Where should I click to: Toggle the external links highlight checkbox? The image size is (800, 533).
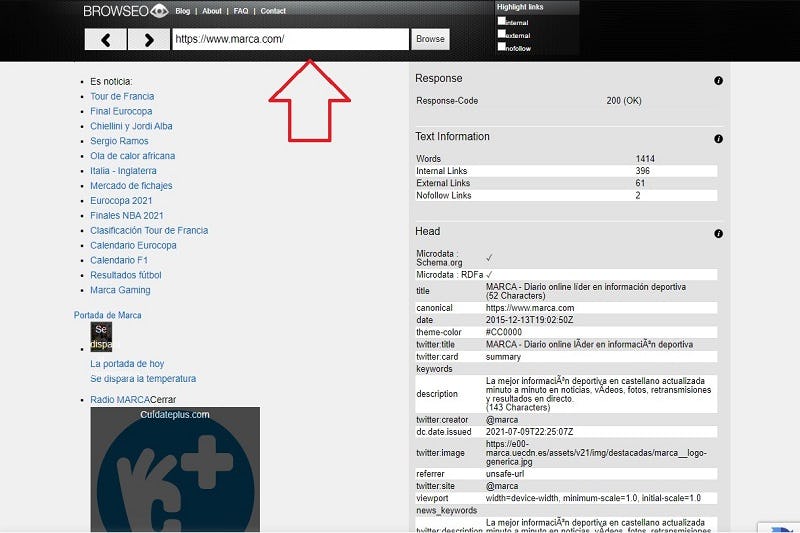coord(502,33)
